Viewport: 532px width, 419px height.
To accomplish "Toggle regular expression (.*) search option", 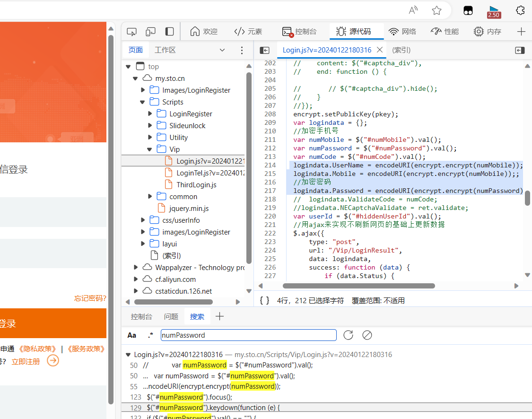I will point(150,335).
